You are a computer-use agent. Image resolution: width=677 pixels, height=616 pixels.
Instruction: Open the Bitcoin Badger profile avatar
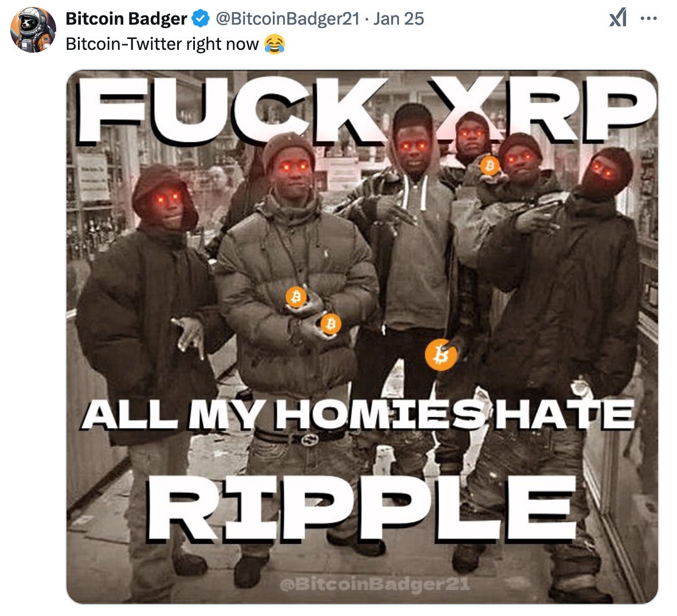[x=33, y=30]
